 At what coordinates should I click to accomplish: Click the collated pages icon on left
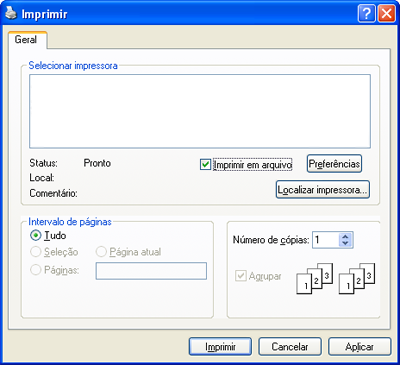click(x=315, y=279)
